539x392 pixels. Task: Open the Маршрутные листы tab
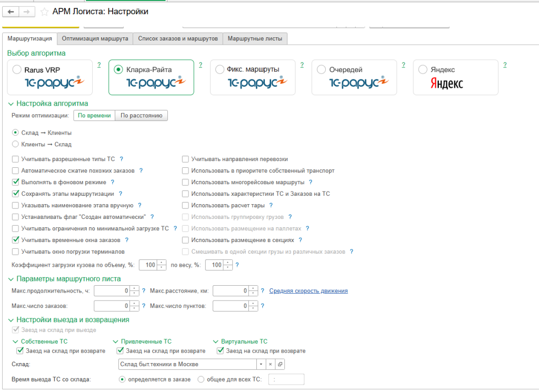point(255,38)
